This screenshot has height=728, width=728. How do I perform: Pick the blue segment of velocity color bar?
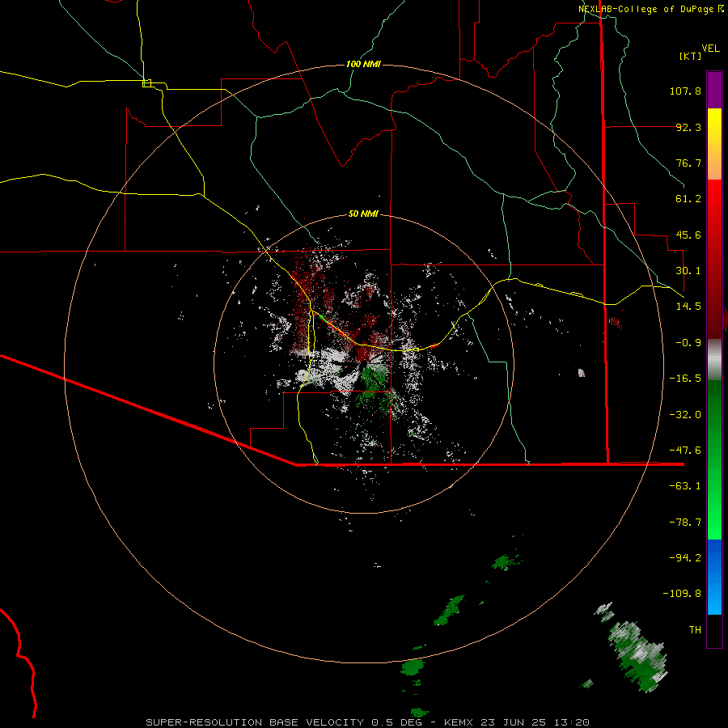pos(714,577)
